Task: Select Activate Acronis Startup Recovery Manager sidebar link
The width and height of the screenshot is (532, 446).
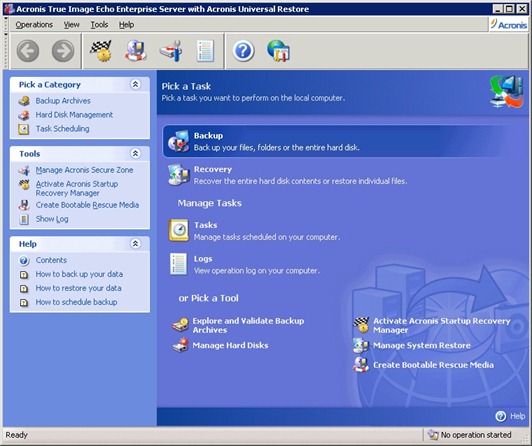Action: [77, 188]
